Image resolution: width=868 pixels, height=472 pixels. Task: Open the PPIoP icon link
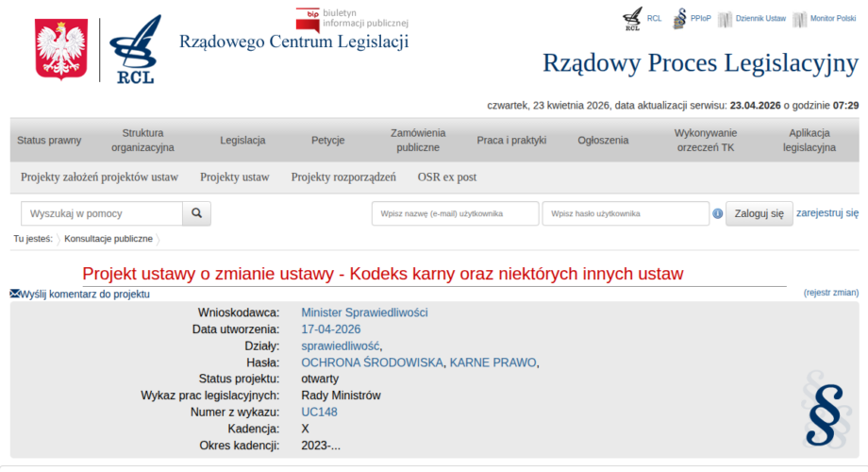pos(680,19)
